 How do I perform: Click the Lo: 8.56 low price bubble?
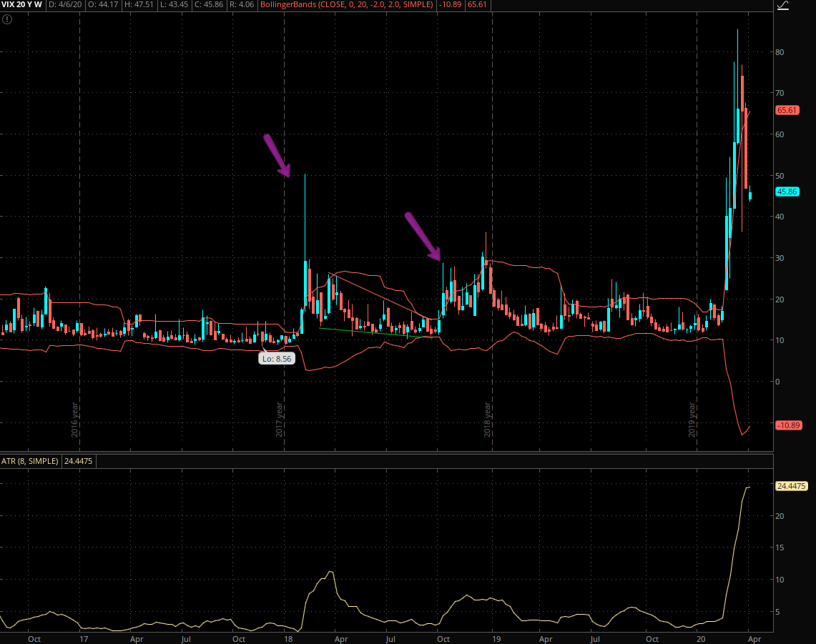pos(277,359)
